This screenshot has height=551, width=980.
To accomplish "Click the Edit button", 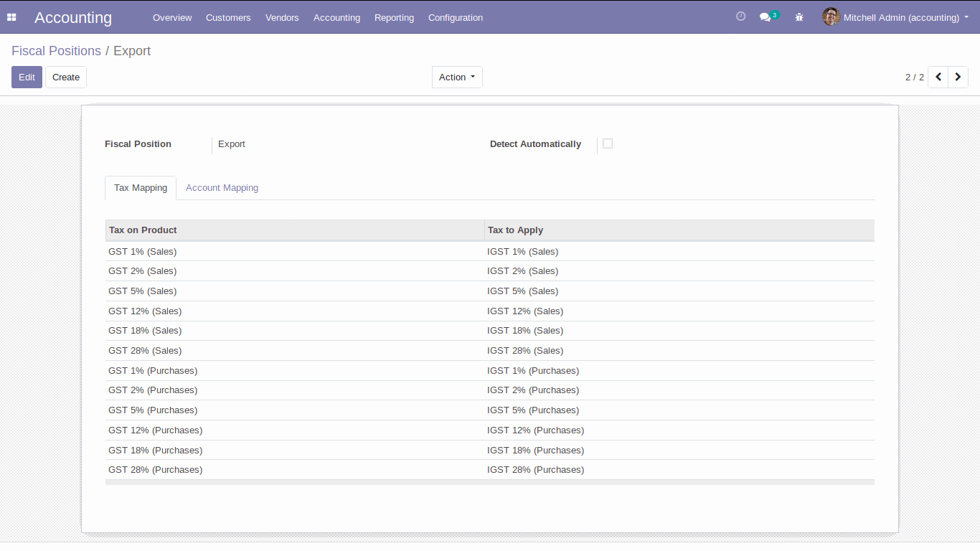I will (27, 77).
